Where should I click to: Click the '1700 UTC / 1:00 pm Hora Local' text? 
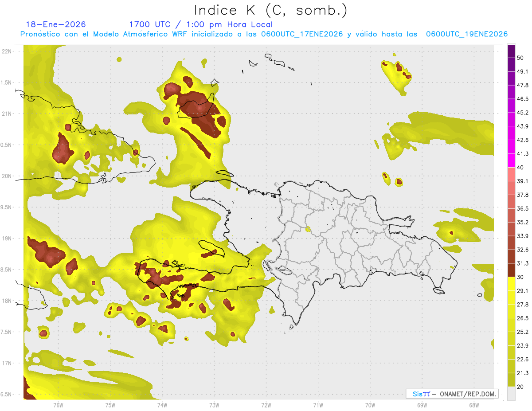point(201,24)
